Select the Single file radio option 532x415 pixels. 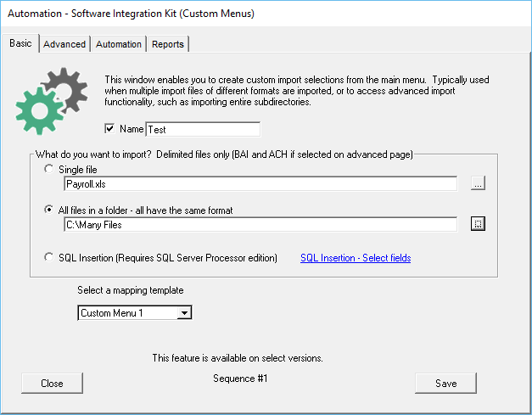(x=48, y=170)
